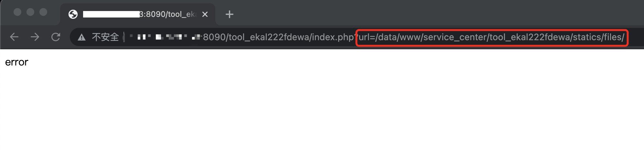Click empty tab strip area right of plus
This screenshot has width=644, height=153.
click(420, 13)
